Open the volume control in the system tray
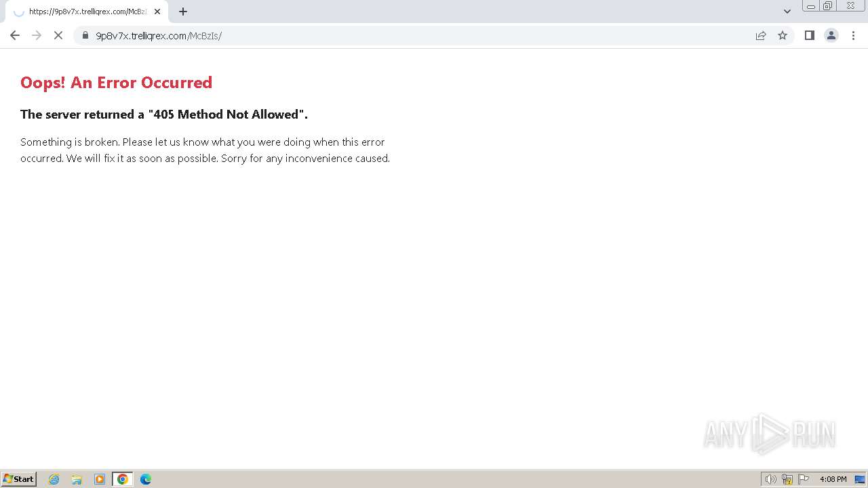Screen dimensions: 868x488 coord(771,479)
